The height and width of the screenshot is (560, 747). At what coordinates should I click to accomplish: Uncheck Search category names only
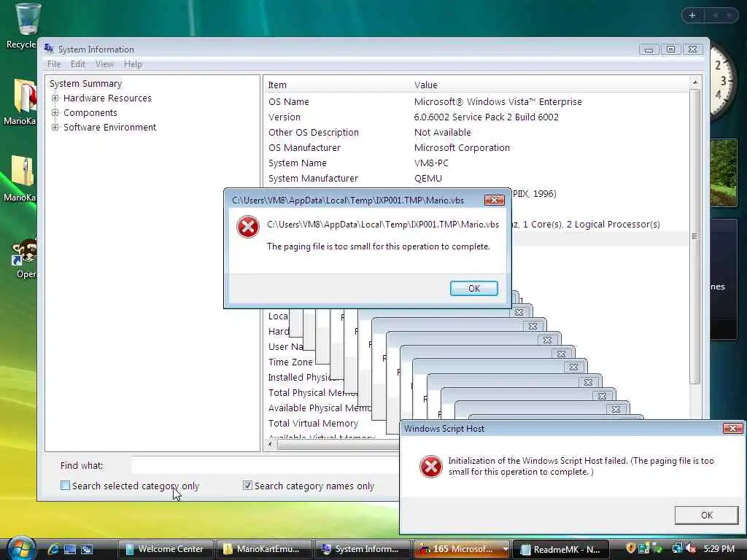coord(247,485)
